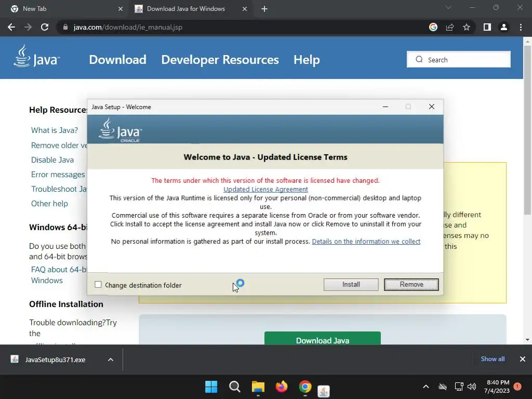This screenshot has height=399, width=532.
Task: Minimize the Java Setup dialog
Action: tap(385, 107)
